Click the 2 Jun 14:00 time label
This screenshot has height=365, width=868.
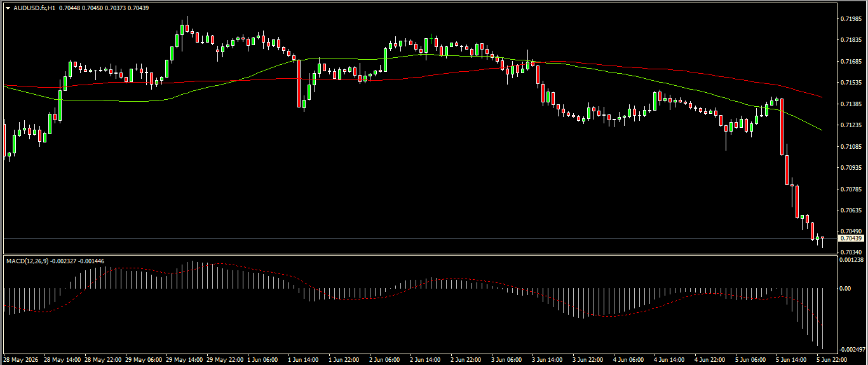[x=426, y=360]
